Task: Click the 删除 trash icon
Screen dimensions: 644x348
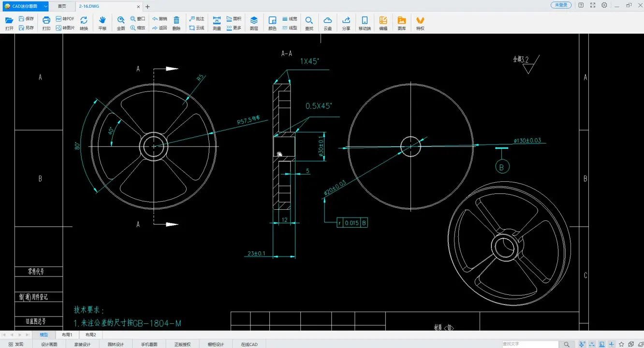Action: click(176, 23)
